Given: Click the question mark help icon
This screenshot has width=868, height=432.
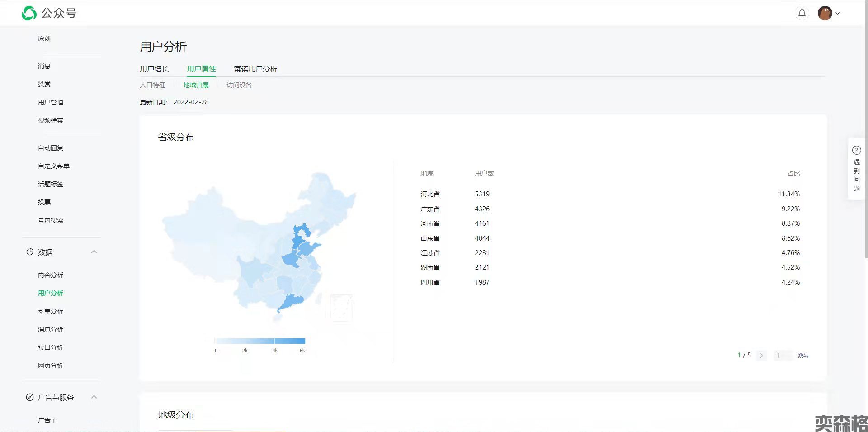Looking at the screenshot, I should coord(856,150).
